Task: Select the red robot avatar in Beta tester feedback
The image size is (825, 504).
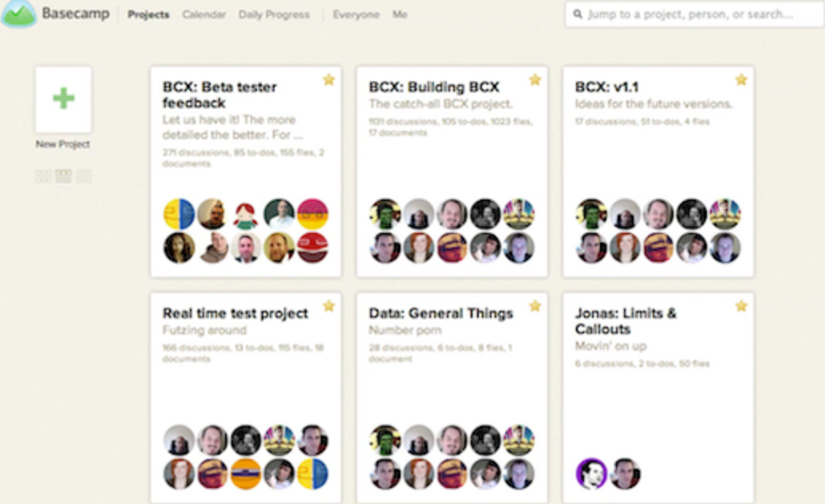Action: 313,247
